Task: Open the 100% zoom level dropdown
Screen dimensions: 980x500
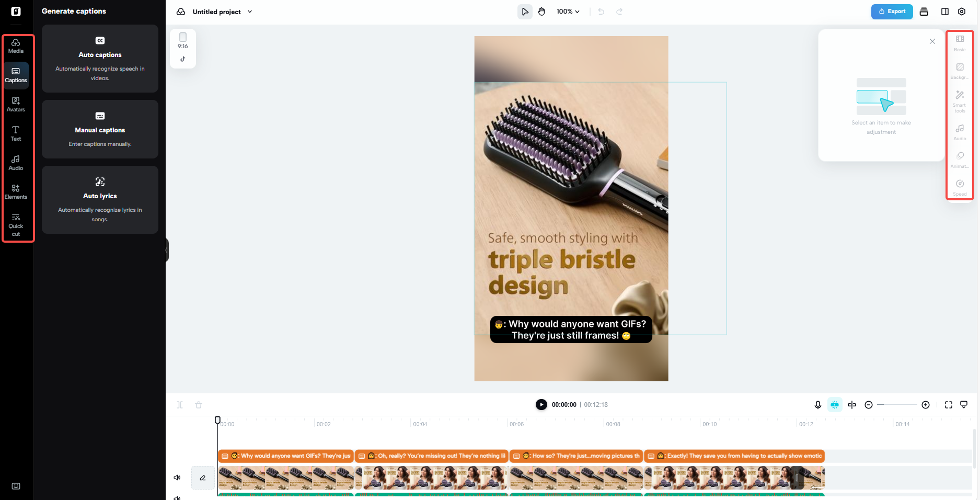Action: (x=568, y=12)
